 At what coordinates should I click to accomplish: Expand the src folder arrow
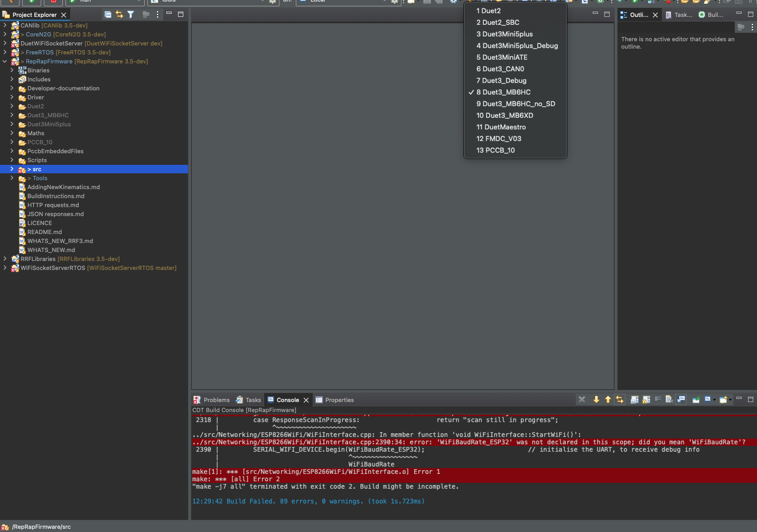12,169
